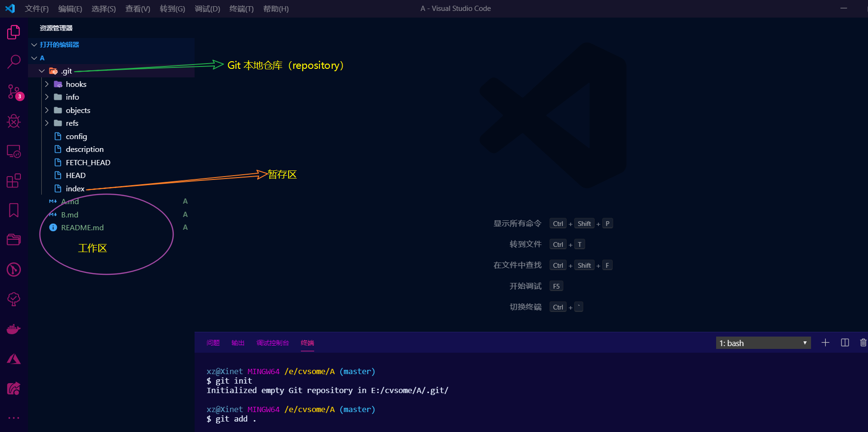This screenshot has height=432, width=868.
Task: Expand the hooks folder
Action: click(47, 84)
